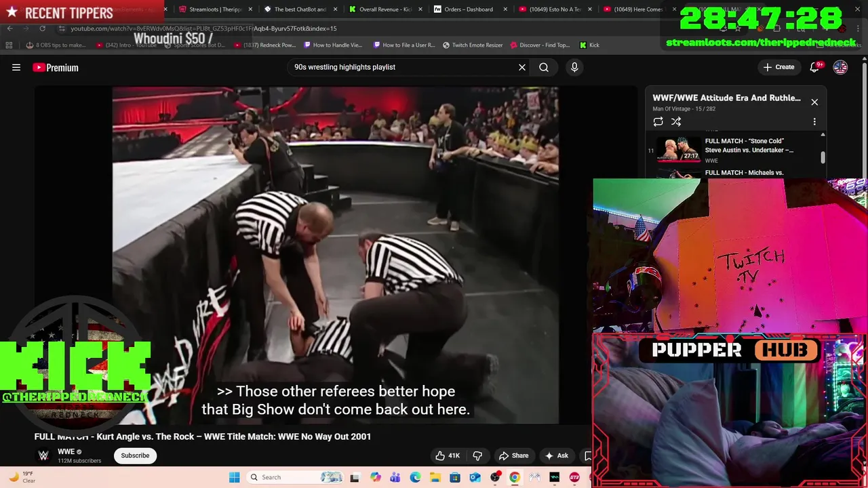Go to YouTube Premium home logo

[56, 67]
